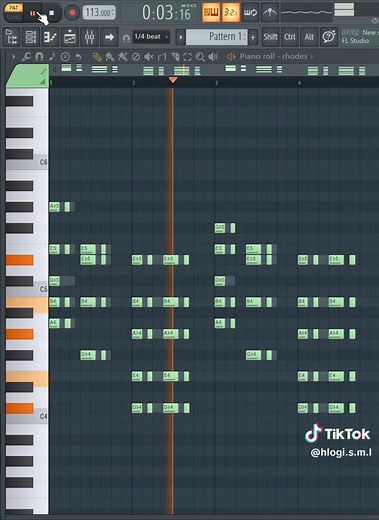379x520 pixels.
Task: Click the arrow left of the Pattern 1 selector
Action: pos(180,37)
